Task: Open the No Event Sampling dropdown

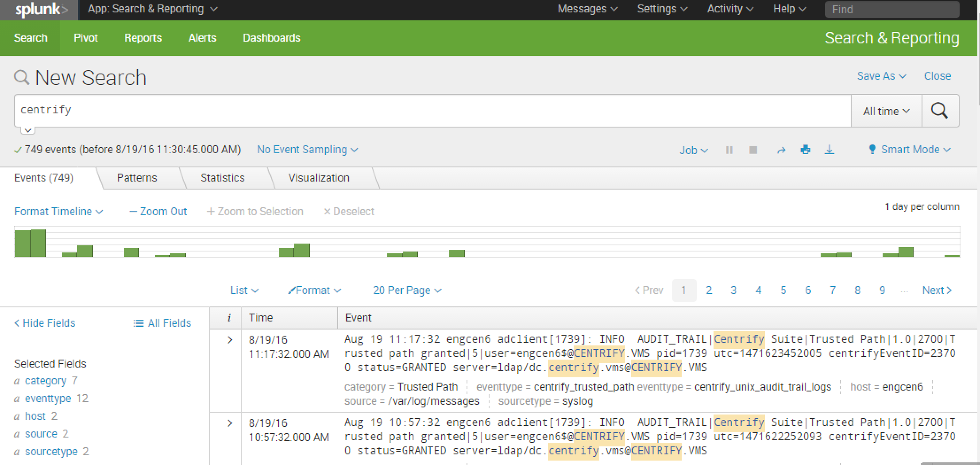Action: coord(307,150)
